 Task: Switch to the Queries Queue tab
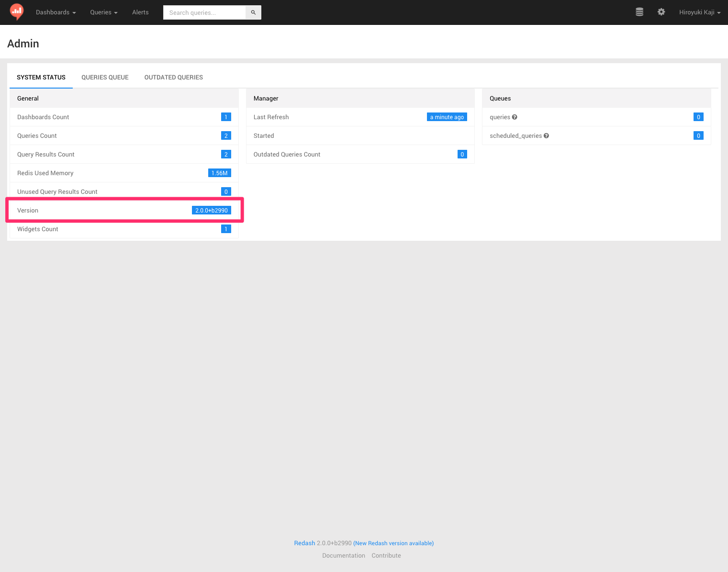[105, 77]
